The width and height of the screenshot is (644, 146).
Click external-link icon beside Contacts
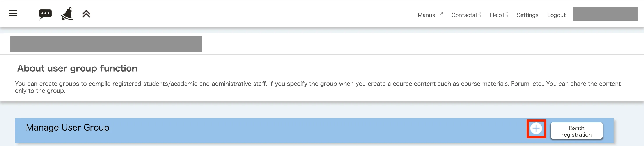(x=479, y=15)
